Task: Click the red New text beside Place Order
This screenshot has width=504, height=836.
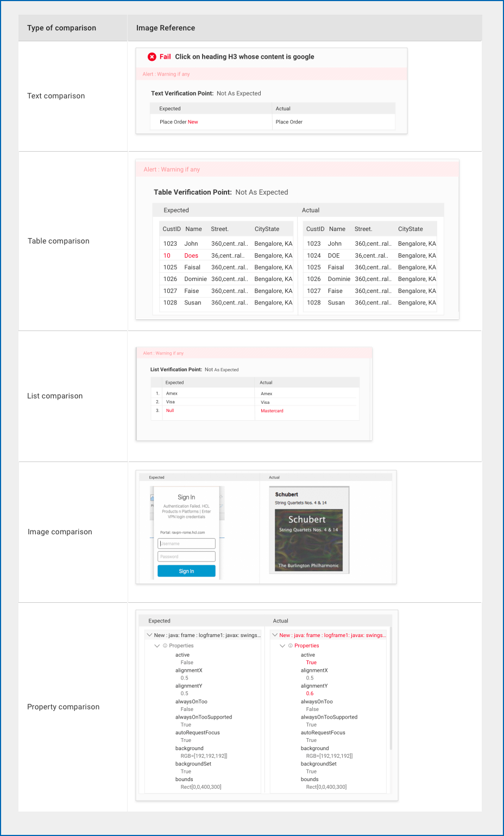Action: point(193,122)
